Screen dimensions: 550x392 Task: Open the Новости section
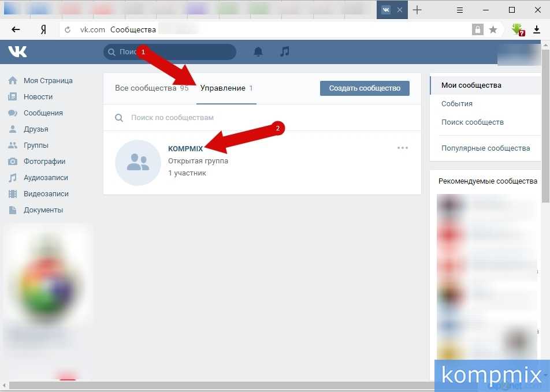pyautogui.click(x=38, y=97)
